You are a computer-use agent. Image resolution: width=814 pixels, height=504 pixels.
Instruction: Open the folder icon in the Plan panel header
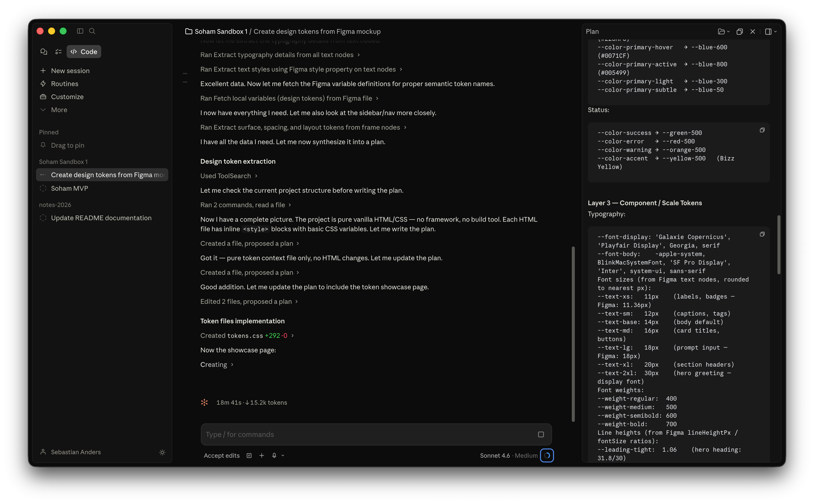pos(722,31)
